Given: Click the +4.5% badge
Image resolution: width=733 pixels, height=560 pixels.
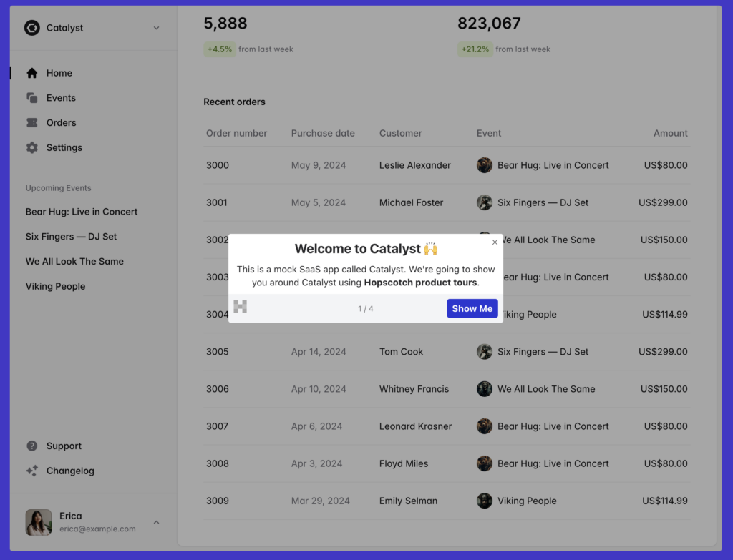Looking at the screenshot, I should coord(220,49).
